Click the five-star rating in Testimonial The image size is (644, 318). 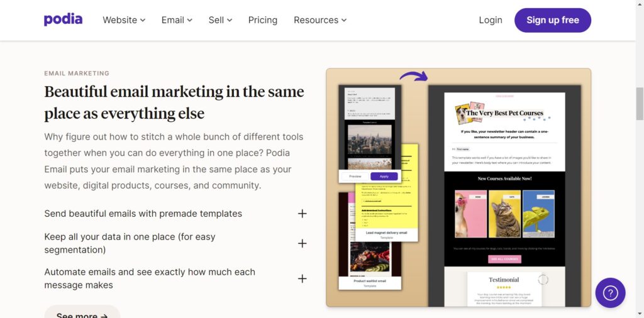(504, 288)
